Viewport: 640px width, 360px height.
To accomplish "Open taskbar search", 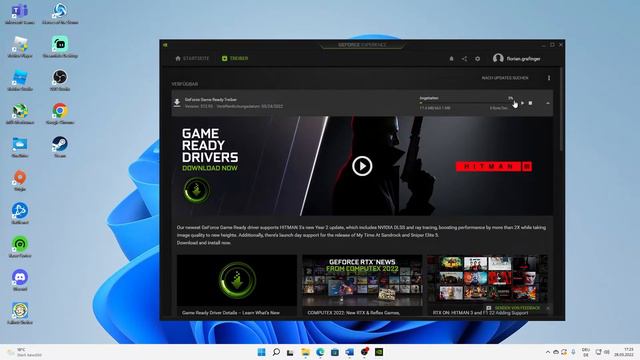I will [x=276, y=352].
